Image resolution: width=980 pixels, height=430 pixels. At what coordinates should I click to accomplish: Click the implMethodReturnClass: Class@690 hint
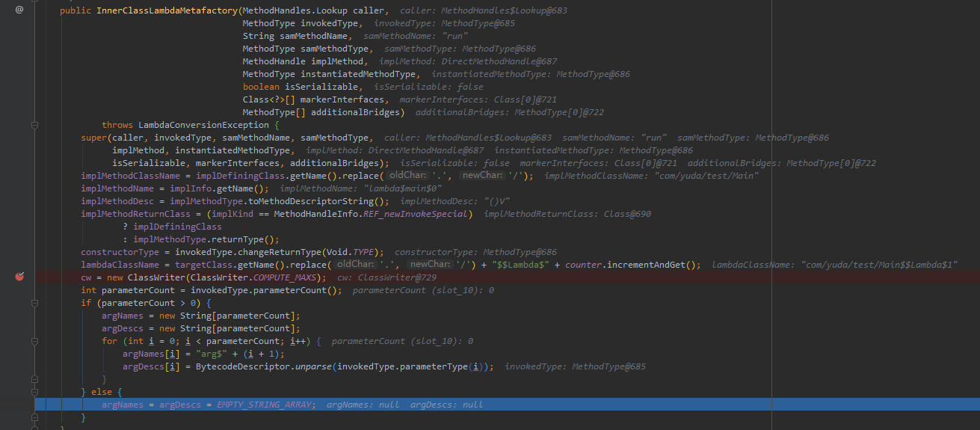[567, 214]
